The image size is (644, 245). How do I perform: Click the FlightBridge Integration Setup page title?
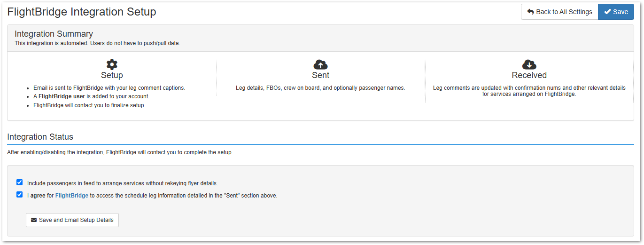[82, 12]
